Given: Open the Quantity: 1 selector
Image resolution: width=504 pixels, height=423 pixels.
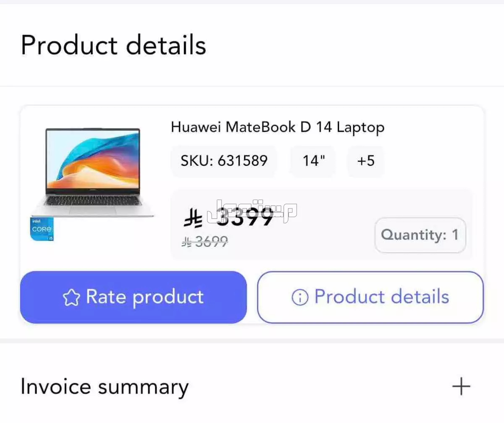Looking at the screenshot, I should click(x=420, y=235).
